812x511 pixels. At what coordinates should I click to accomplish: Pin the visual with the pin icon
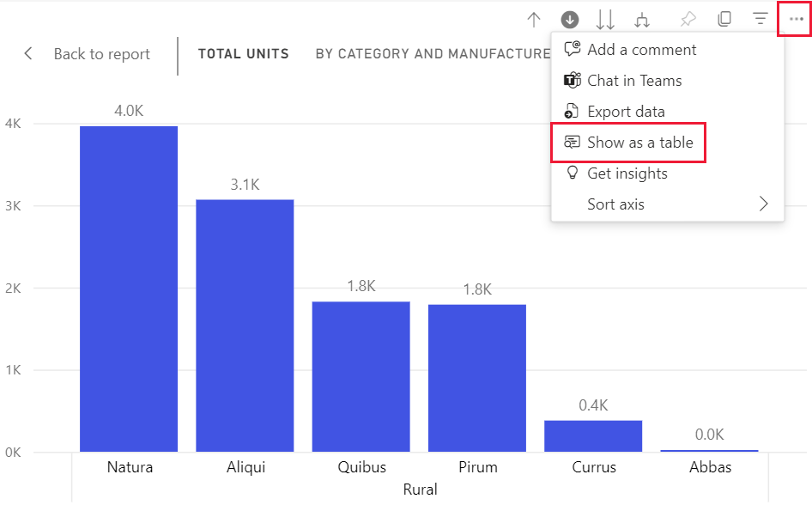coord(688,19)
